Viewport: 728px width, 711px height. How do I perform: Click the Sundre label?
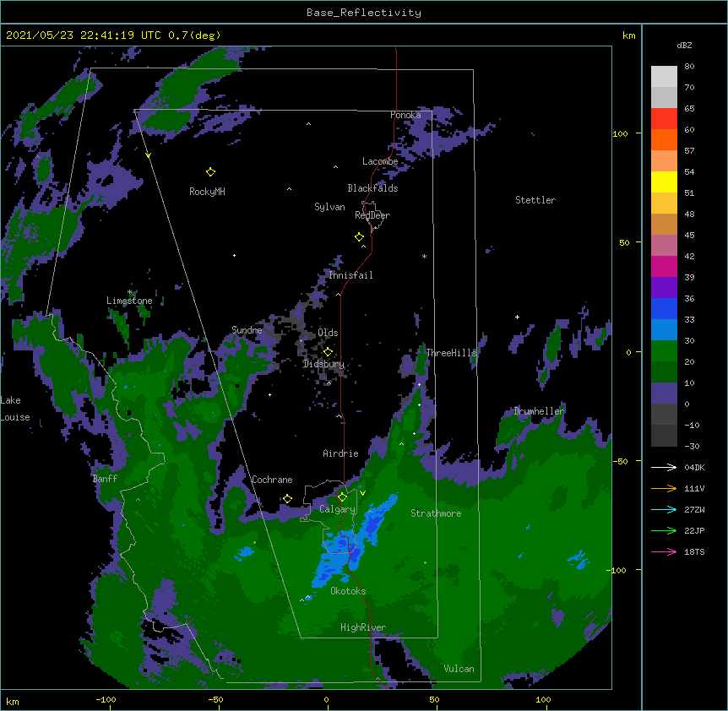coord(247,330)
